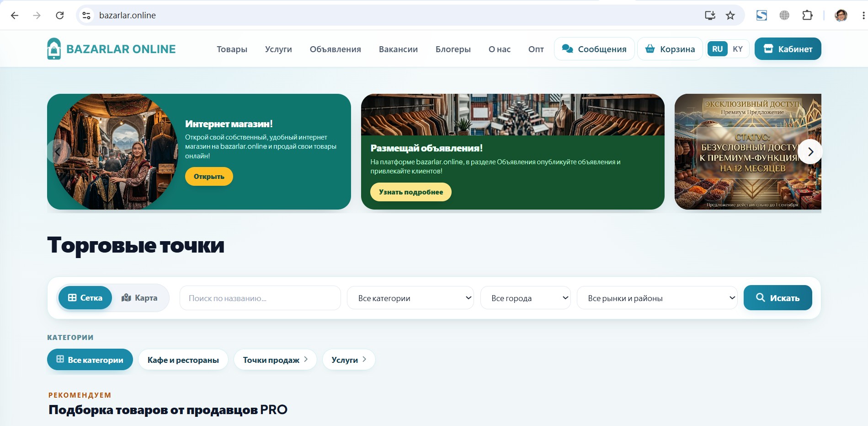Viewport: 868px width, 426px height.
Task: Open the user profile avatar in Chrome
Action: pos(841,16)
